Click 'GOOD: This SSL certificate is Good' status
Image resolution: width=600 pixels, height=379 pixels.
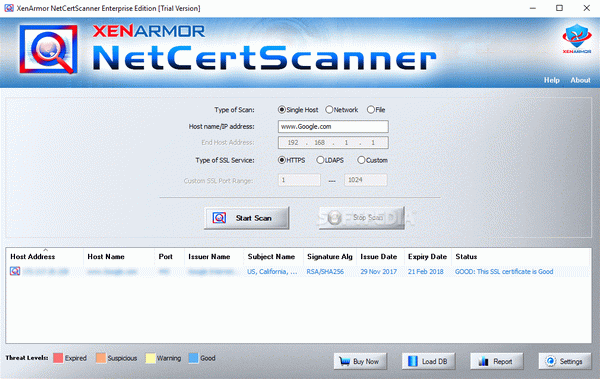(x=504, y=272)
